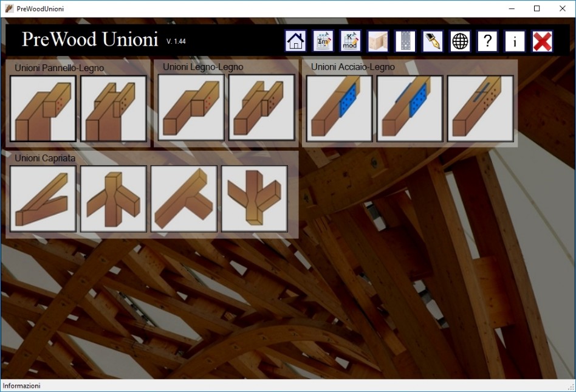
Task: Click the PreWoodUnioni app icon in the title bar
Action: [9, 9]
